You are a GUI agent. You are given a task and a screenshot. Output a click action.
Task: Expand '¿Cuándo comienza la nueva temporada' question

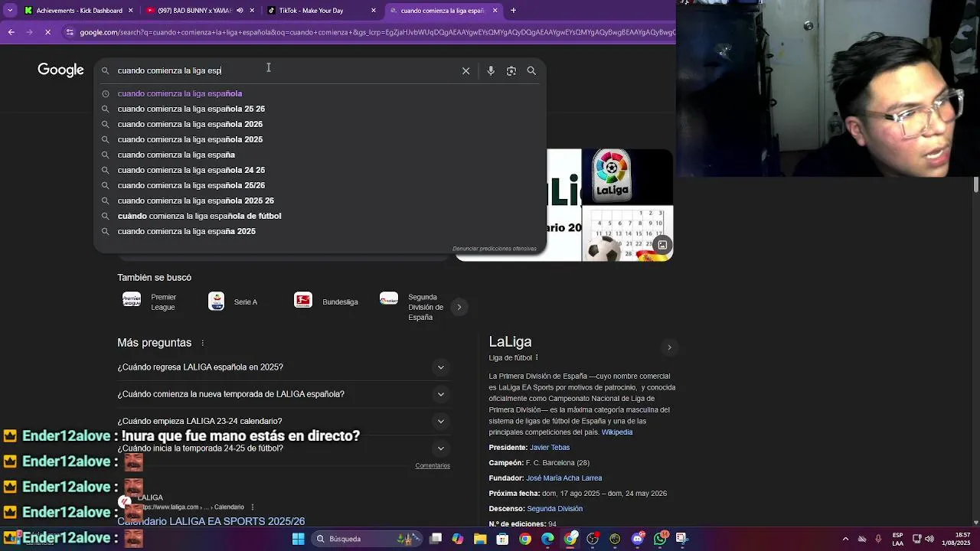(x=283, y=394)
